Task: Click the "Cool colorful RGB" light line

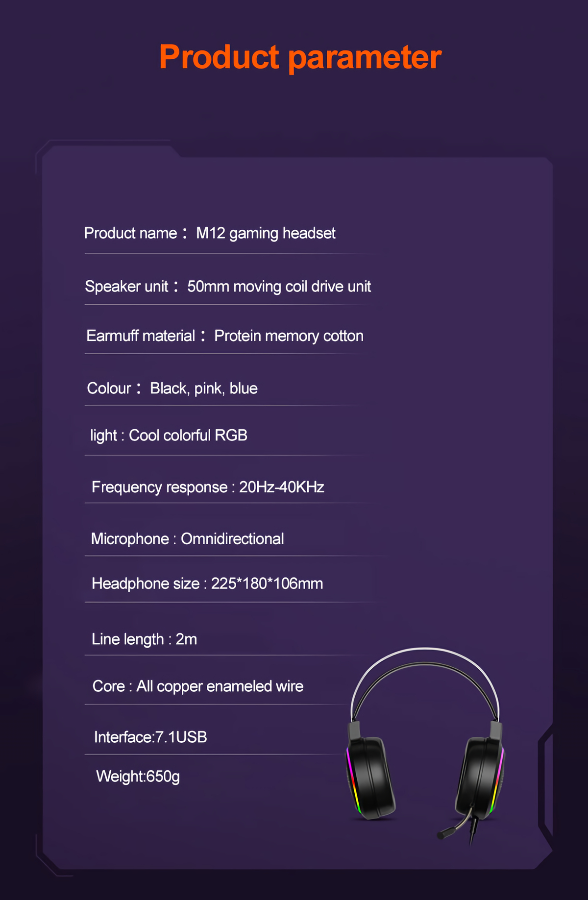Action: point(169,436)
